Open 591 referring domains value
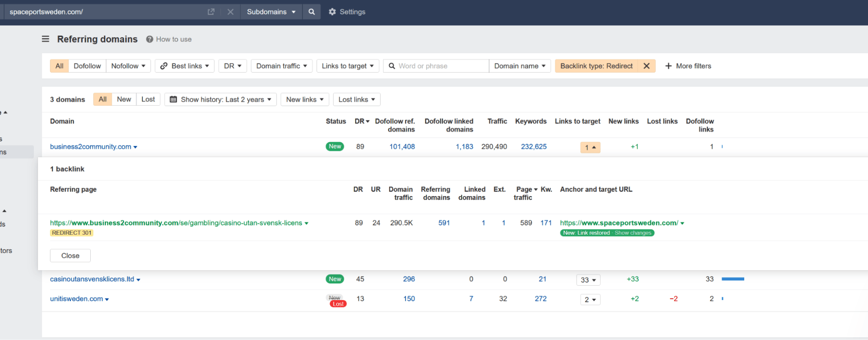The width and height of the screenshot is (868, 340). point(444,223)
